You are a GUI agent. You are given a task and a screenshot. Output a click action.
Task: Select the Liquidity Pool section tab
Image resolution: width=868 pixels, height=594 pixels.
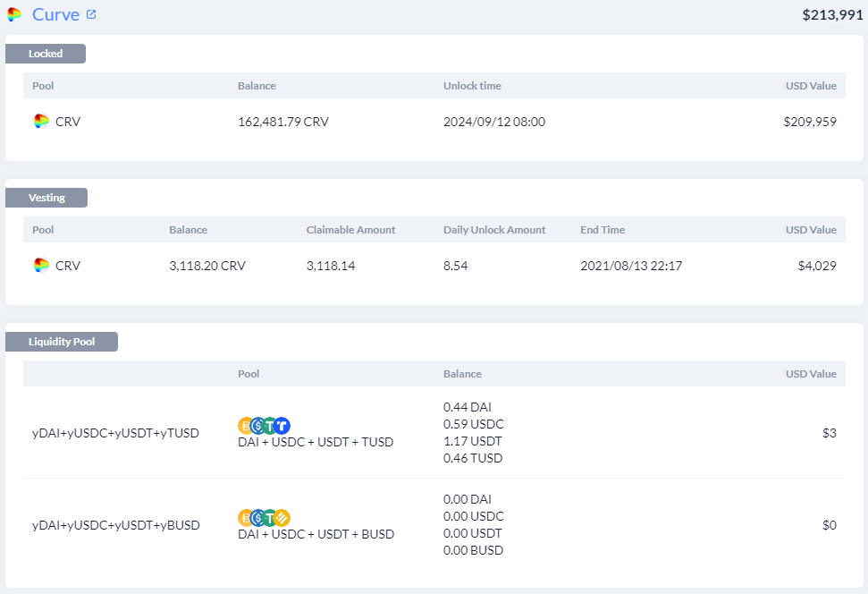62,342
